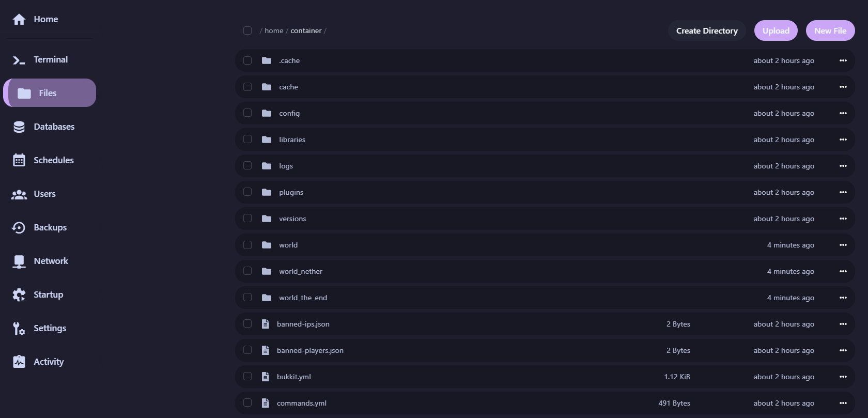This screenshot has width=868, height=418.
Task: Open the more-actions menu for .cache folder
Action: pos(843,60)
